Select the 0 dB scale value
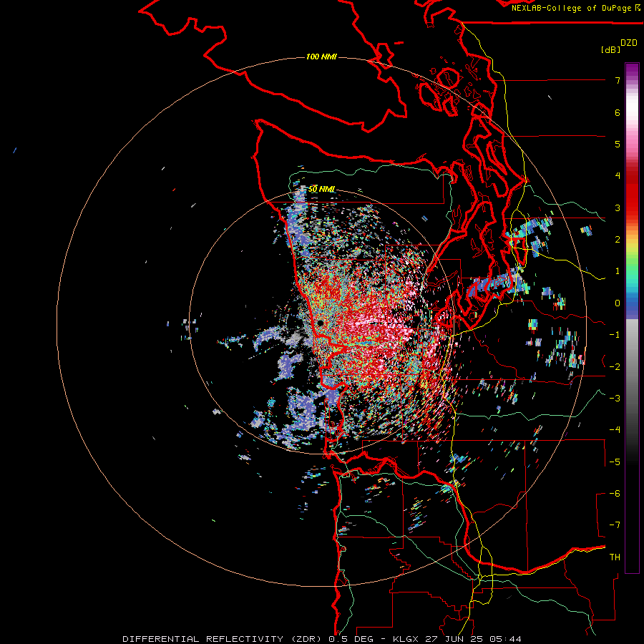The width and height of the screenshot is (644, 644). coord(618,303)
